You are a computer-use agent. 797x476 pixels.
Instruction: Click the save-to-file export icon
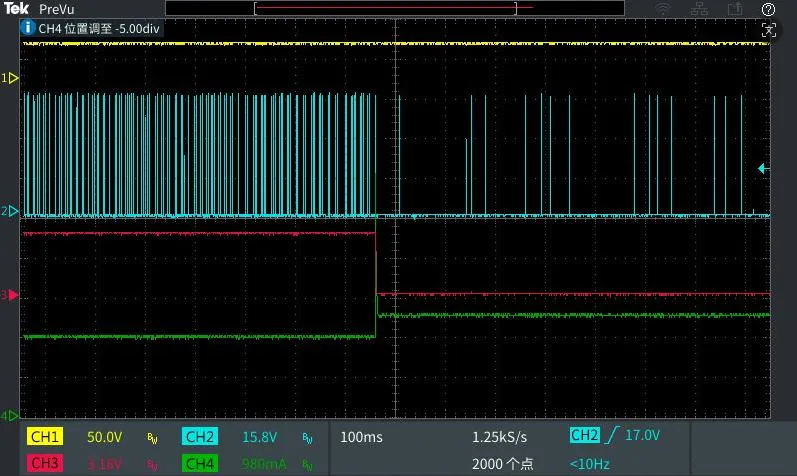tap(734, 9)
